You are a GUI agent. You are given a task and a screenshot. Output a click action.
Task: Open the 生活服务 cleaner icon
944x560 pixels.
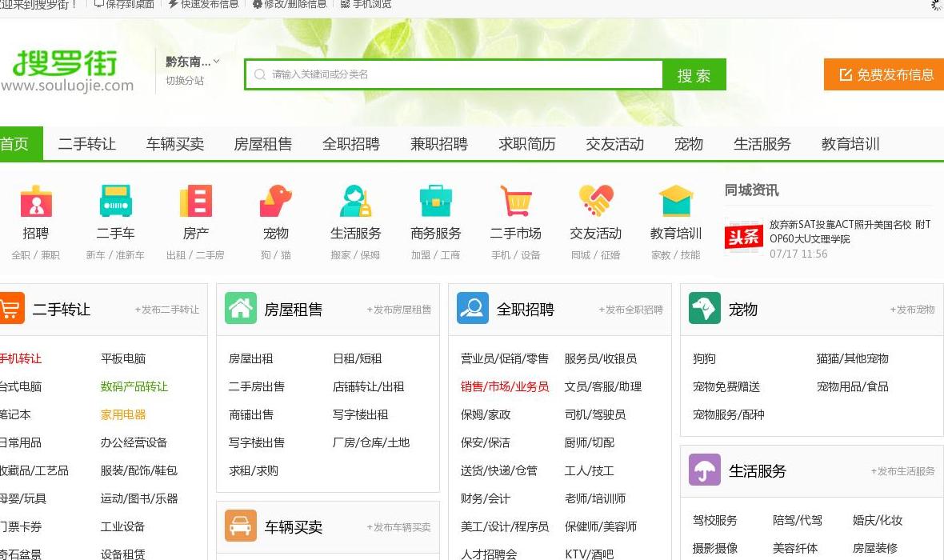tap(355, 201)
